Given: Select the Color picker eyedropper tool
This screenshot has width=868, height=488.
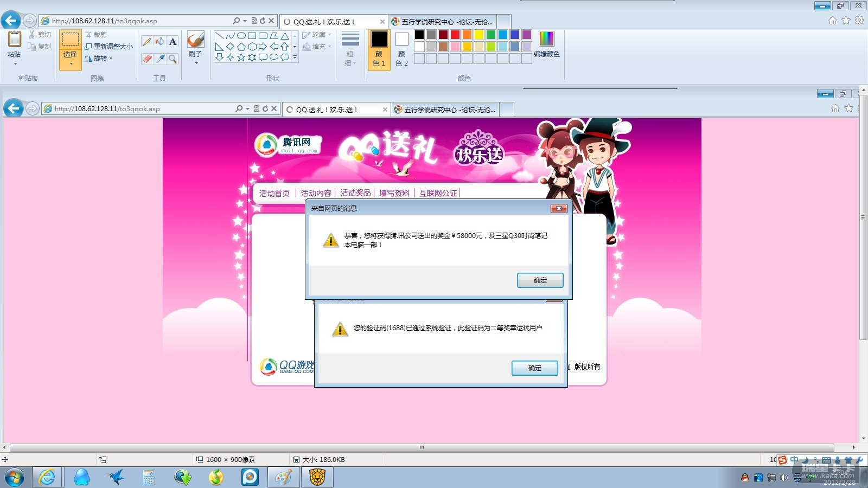Looking at the screenshot, I should [x=160, y=59].
